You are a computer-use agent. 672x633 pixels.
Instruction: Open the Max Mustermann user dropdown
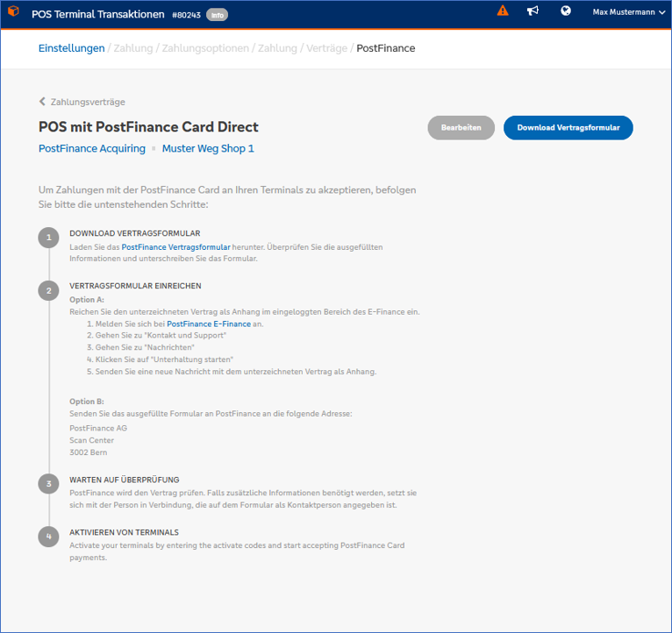[629, 12]
